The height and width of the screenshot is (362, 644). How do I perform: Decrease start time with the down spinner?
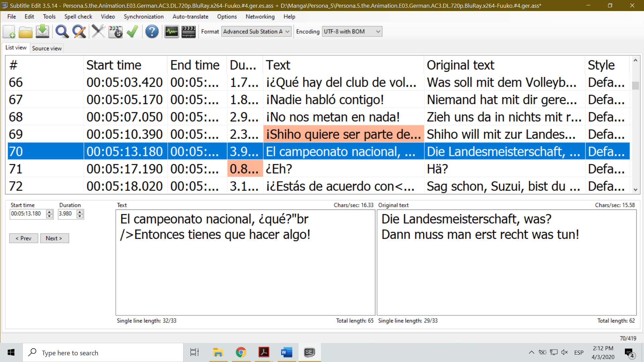click(x=50, y=216)
